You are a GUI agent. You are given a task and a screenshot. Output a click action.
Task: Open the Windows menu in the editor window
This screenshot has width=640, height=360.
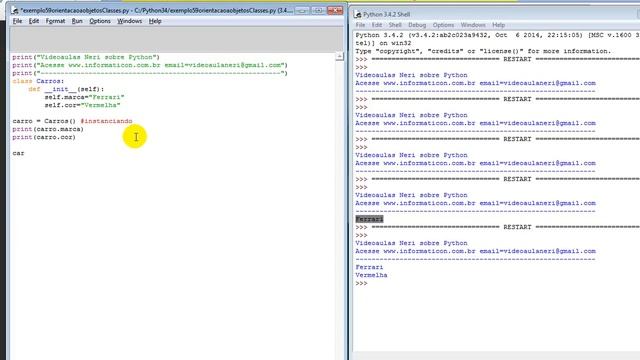coord(129,21)
